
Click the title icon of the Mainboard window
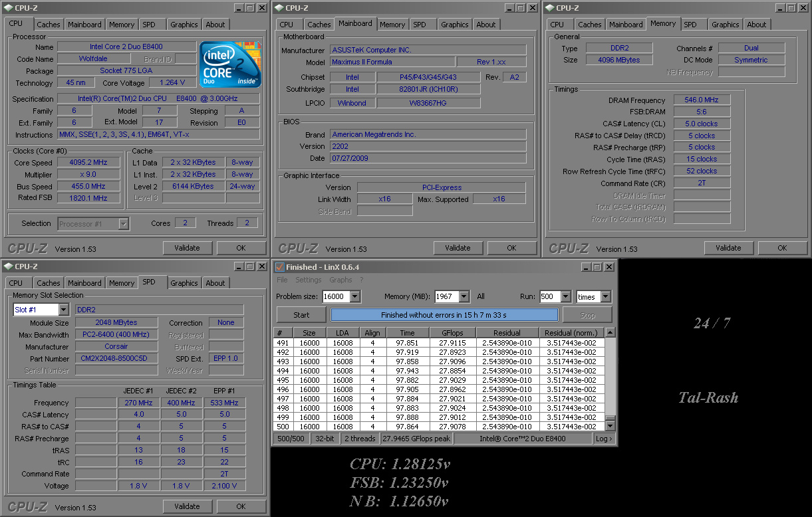(x=279, y=8)
